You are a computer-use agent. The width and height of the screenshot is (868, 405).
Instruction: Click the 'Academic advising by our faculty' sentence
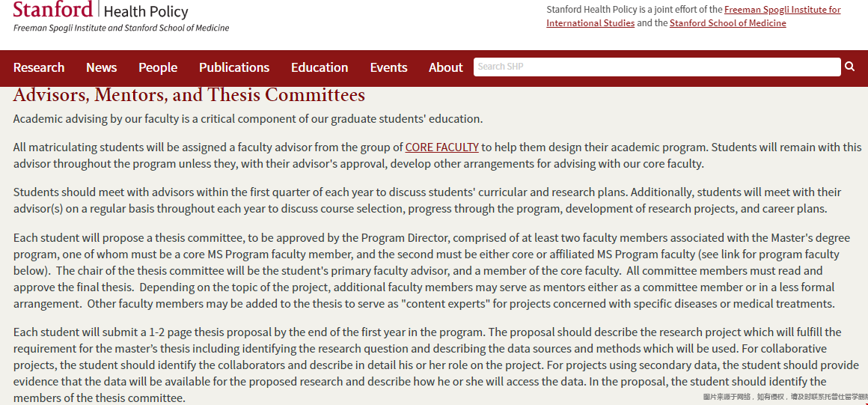pos(248,119)
